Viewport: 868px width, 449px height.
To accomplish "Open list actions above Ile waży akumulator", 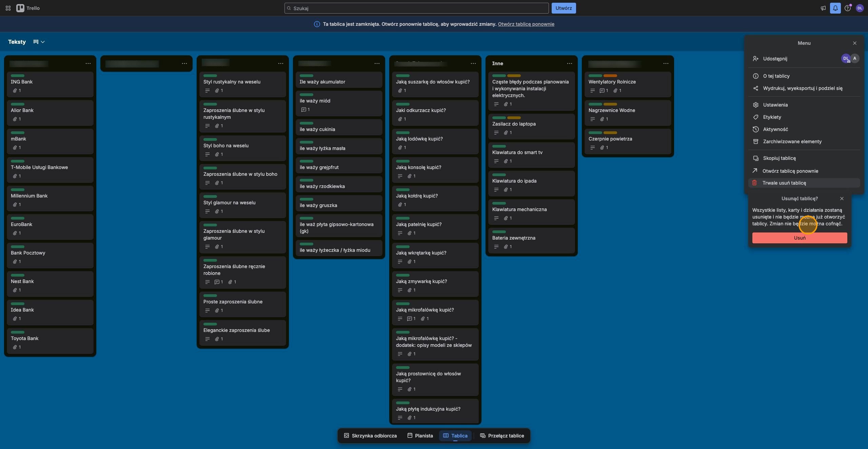I will [x=377, y=63].
